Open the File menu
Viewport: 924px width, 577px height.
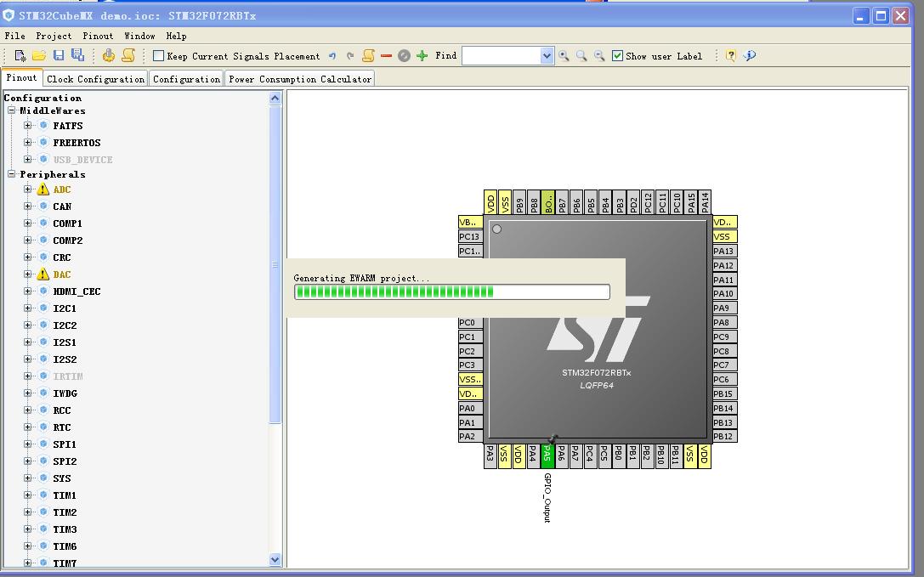14,36
